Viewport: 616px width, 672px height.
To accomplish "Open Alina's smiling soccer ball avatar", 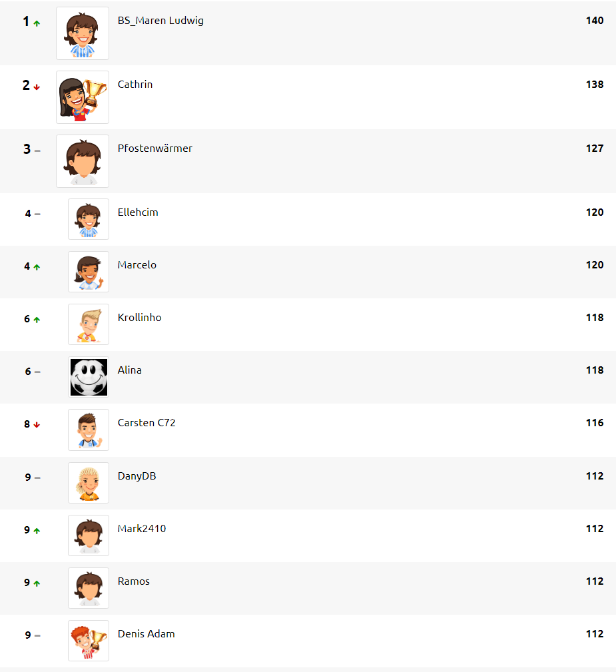I will tap(89, 377).
